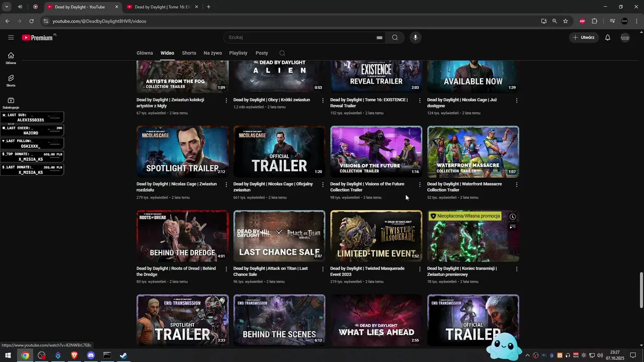The height and width of the screenshot is (362, 644).
Task: Open options menu for Nicolas Cage Oficjalny zwiastun
Action: tap(323, 185)
